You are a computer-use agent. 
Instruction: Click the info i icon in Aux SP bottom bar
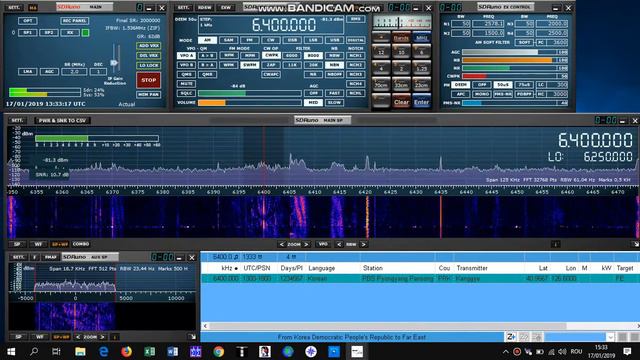(115, 337)
